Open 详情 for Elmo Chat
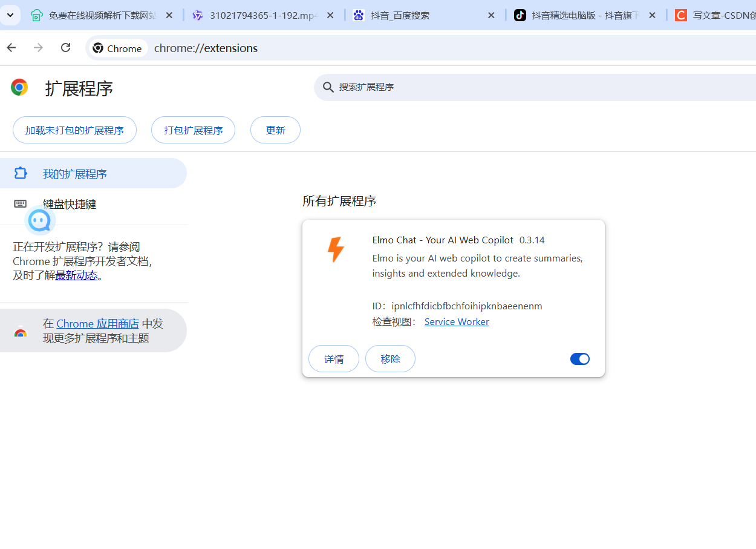Image resolution: width=756 pixels, height=549 pixels. click(334, 359)
